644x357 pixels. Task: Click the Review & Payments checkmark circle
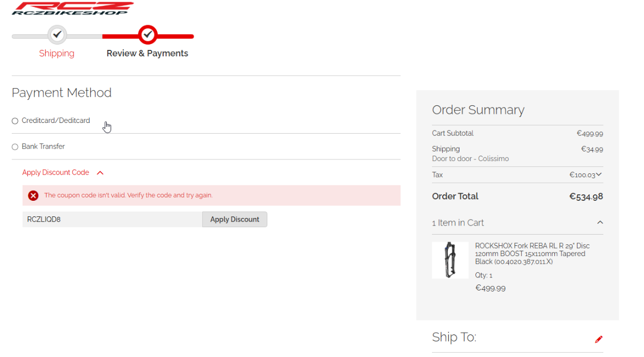point(148,35)
